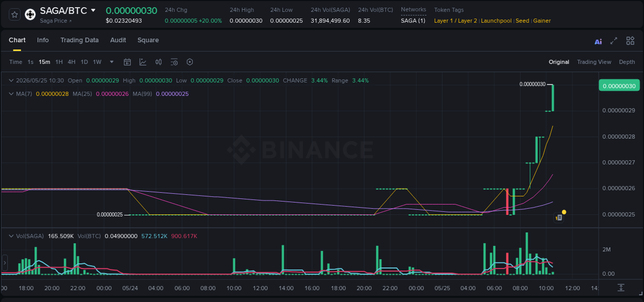
Task: Select the 1H interval
Action: [59, 62]
